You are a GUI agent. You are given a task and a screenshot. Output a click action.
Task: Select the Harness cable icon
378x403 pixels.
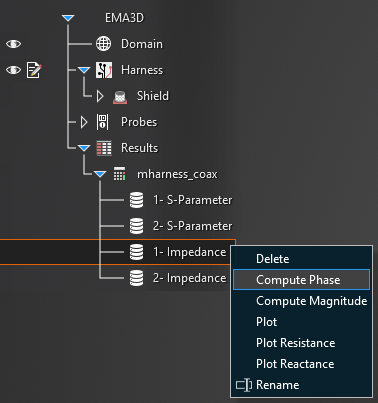[x=104, y=70]
